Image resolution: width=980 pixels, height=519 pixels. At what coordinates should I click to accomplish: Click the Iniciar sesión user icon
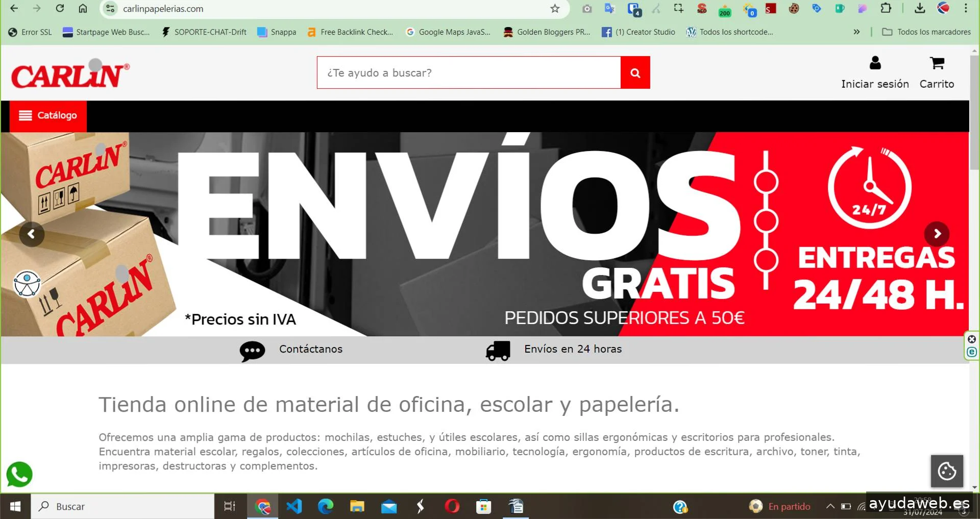[875, 63]
